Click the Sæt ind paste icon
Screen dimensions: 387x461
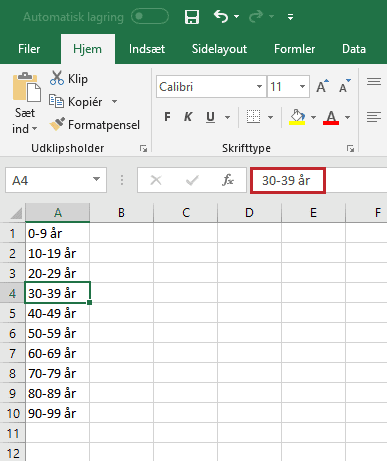coord(26,87)
